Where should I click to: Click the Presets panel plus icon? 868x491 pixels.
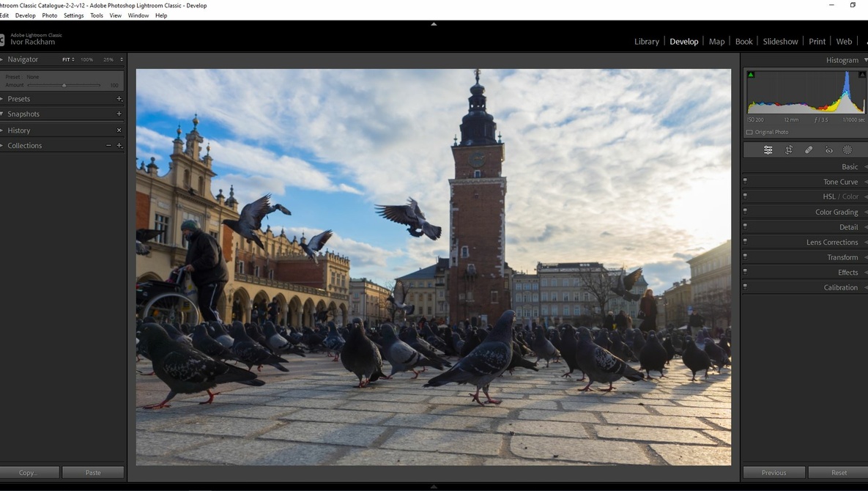119,99
